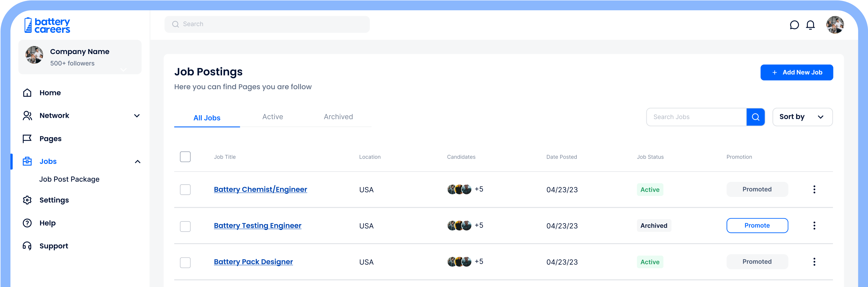
Task: Toggle the select-all jobs checkbox in header
Action: coord(185,157)
